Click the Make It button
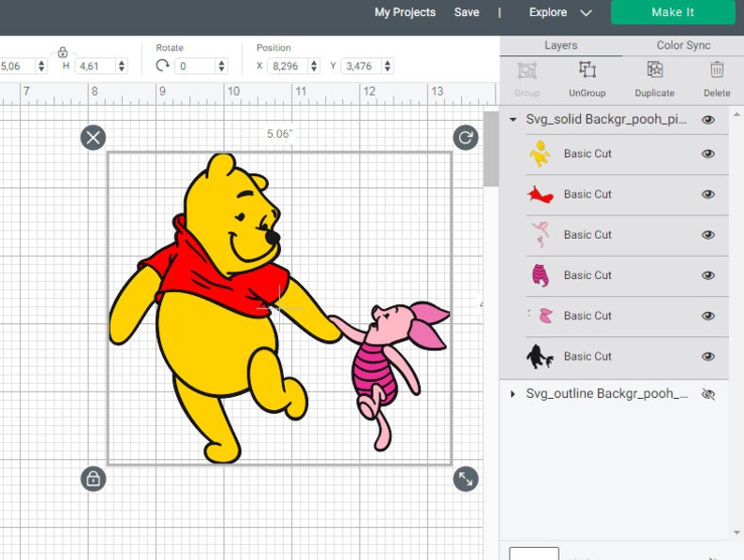The height and width of the screenshot is (560, 744). (673, 12)
